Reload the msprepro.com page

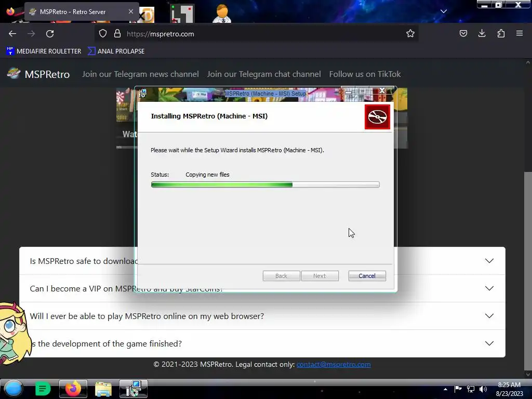[50, 34]
